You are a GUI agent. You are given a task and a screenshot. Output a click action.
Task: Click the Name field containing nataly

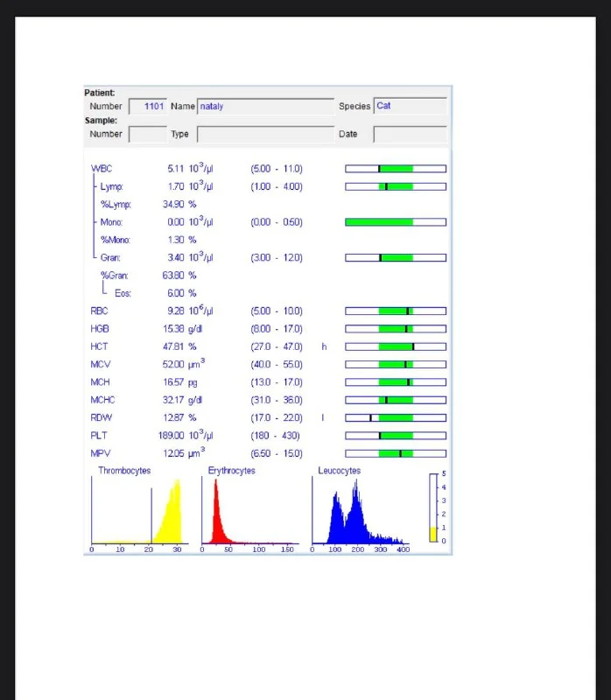265,107
